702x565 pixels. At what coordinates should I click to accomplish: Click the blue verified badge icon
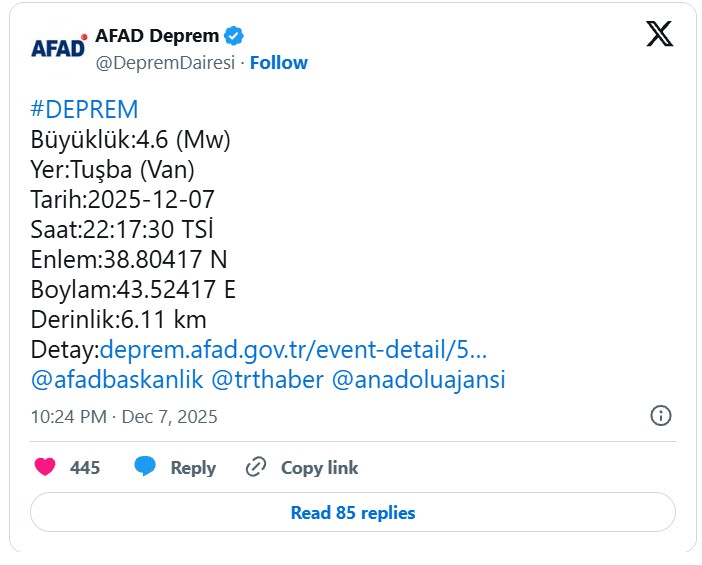234,37
